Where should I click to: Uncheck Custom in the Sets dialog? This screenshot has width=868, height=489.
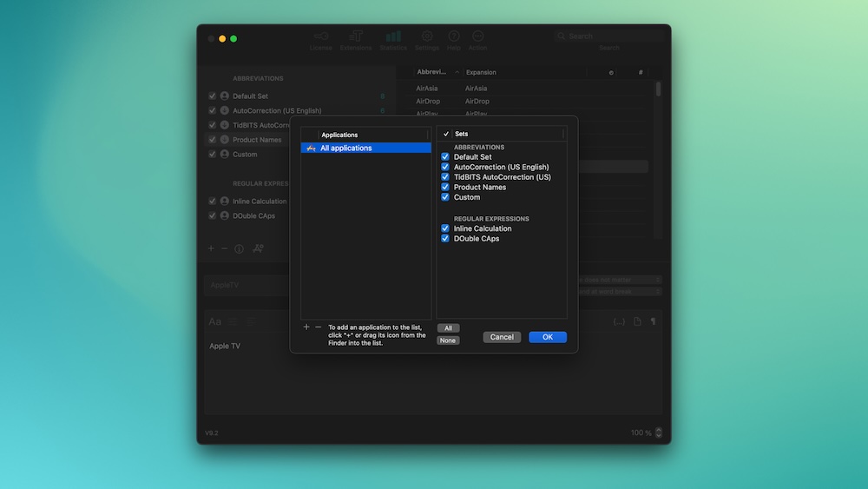pos(445,197)
